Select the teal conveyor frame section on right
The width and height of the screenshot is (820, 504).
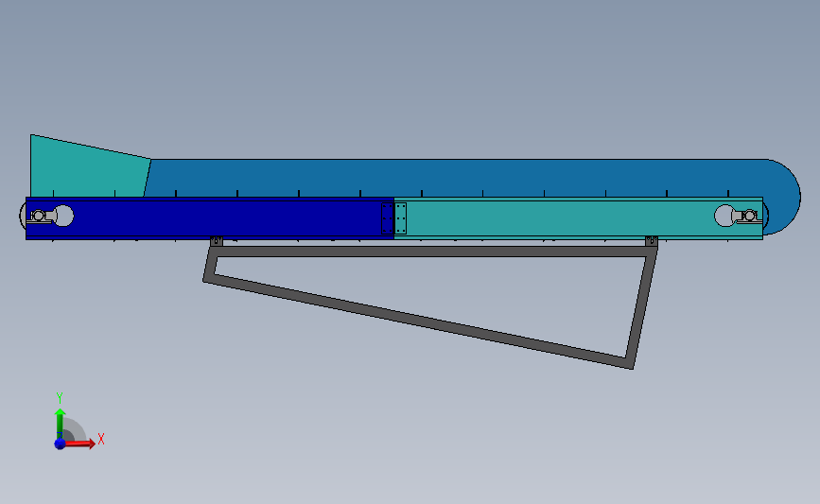pos(578,218)
